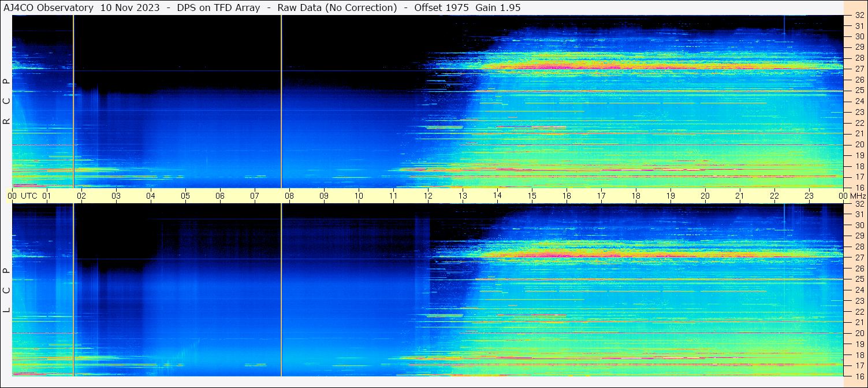Click '30' MHz tick of RCP panel
Image resolution: width=868 pixels, height=388 pixels.
(x=859, y=36)
